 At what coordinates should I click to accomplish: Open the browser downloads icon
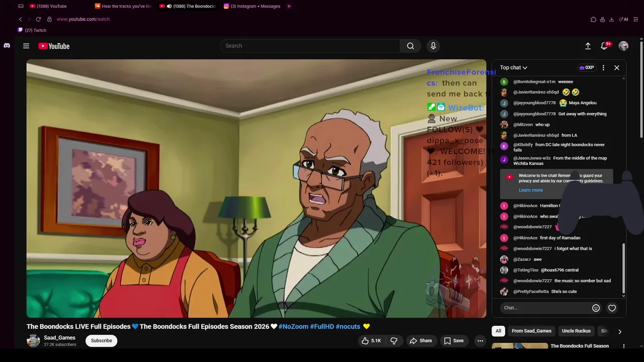pos(611,19)
